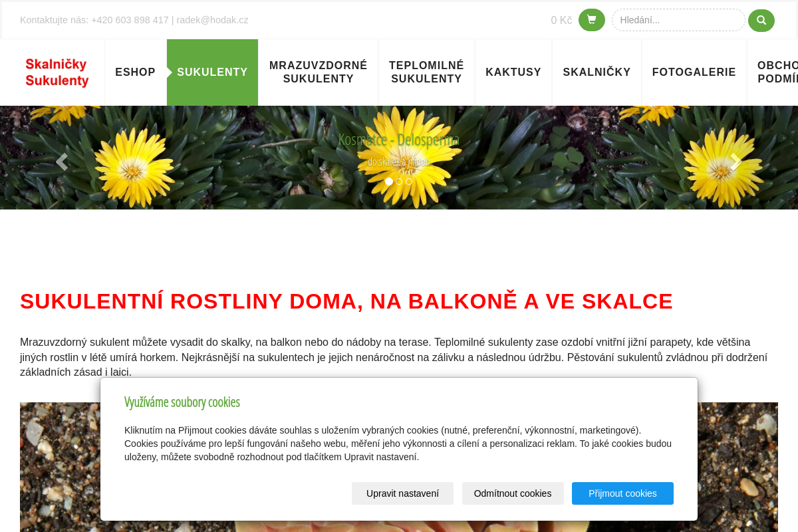Open Upravit nastavení cookie settings
Screen dimensions: 798x532
point(402,493)
